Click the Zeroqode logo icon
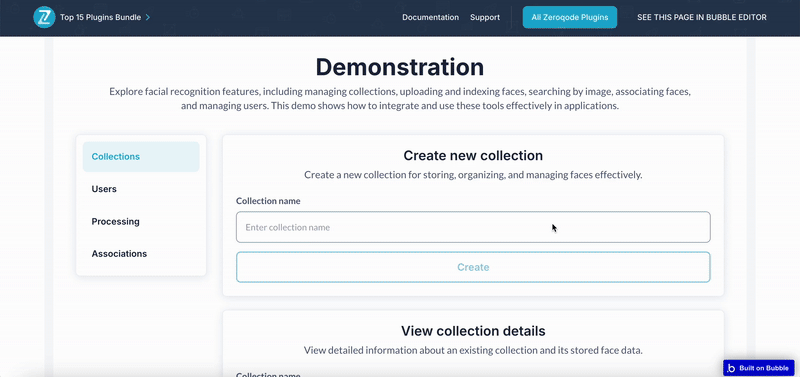The height and width of the screenshot is (377, 800). coord(44,17)
